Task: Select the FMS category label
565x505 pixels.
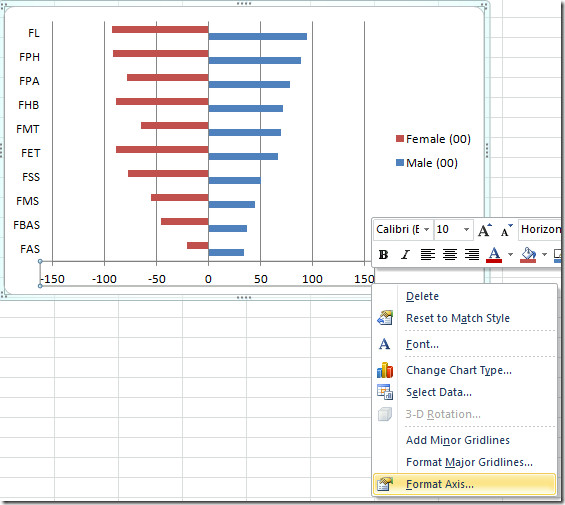Action: (x=27, y=201)
